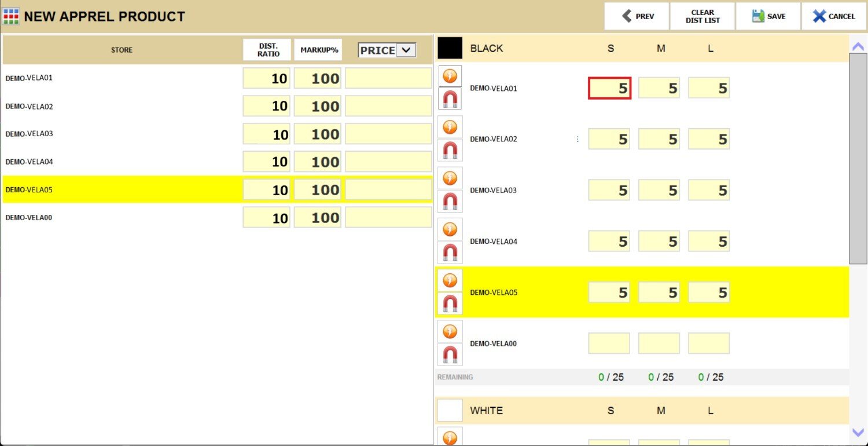Click the empty size S field for DEMO-VELA00
868x446 pixels.
609,343
